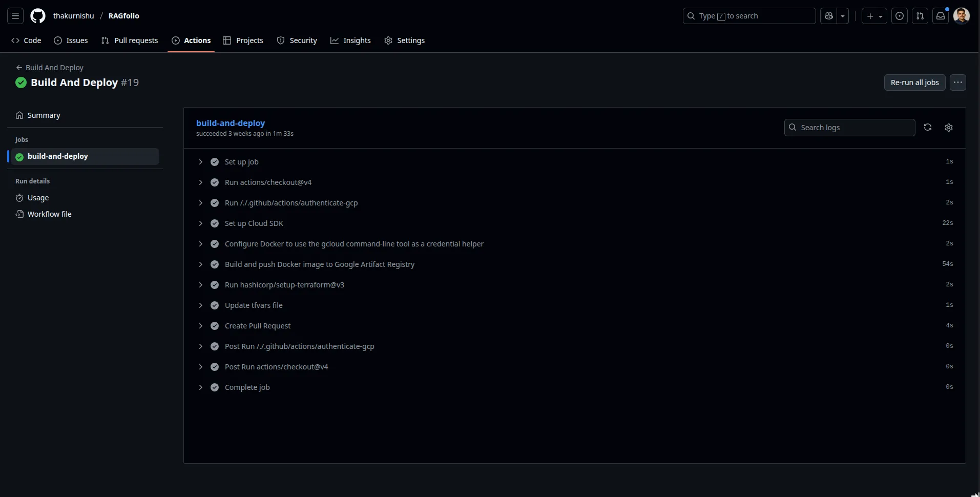Open notifications inbox icon
The image size is (980, 497).
point(941,16)
